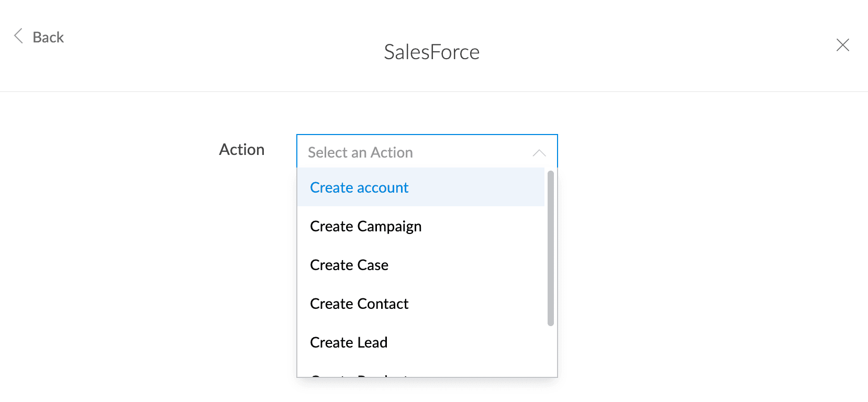Click the word 'Lead' in the fifth option
The width and height of the screenshot is (868, 402).
coord(372,342)
